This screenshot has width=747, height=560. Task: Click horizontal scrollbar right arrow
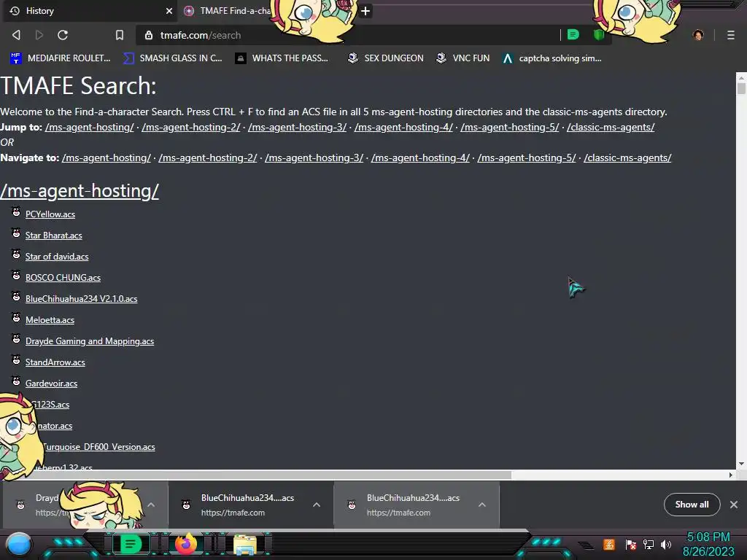pyautogui.click(x=731, y=475)
